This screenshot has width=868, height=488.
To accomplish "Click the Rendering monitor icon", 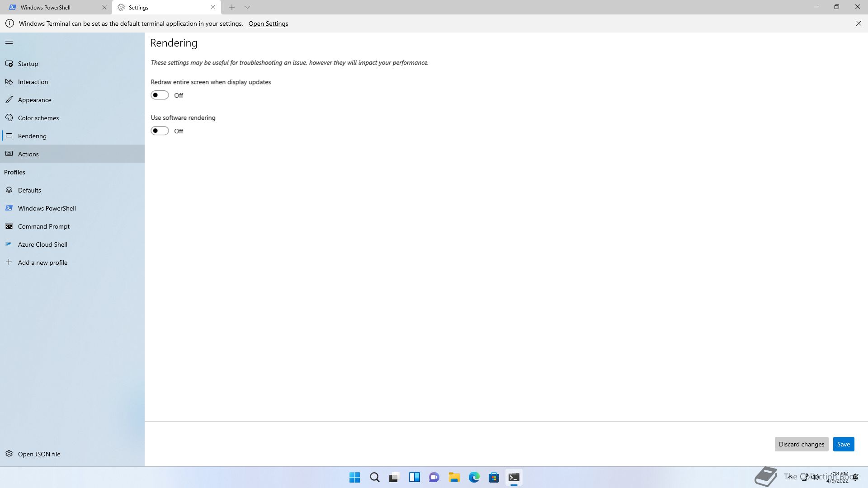I will pyautogui.click(x=9, y=136).
